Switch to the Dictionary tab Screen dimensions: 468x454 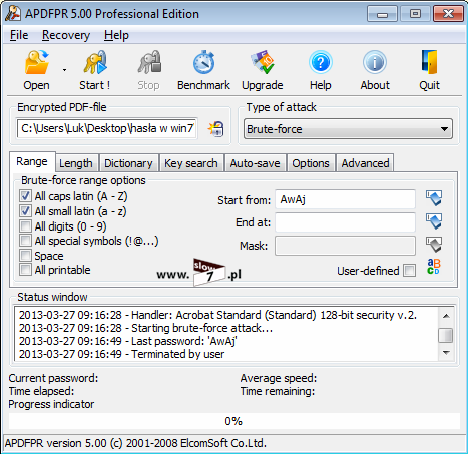(x=128, y=163)
